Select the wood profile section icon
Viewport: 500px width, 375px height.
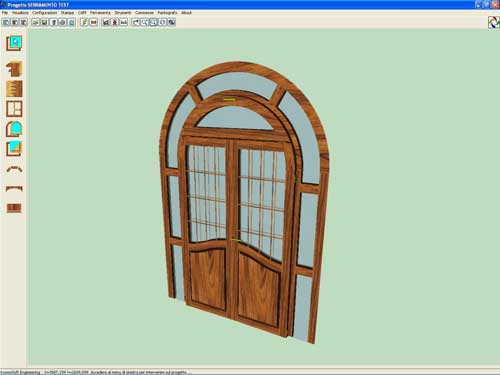[x=14, y=69]
